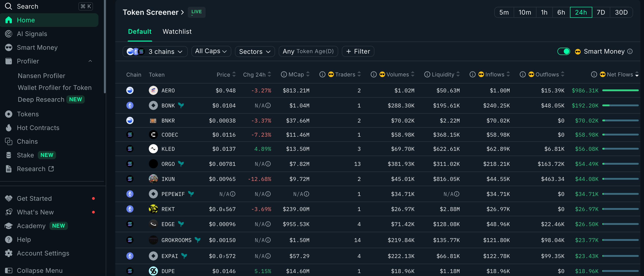Click the N/A info icon in BONK's Chg 24h
The image size is (644, 276).
click(268, 106)
